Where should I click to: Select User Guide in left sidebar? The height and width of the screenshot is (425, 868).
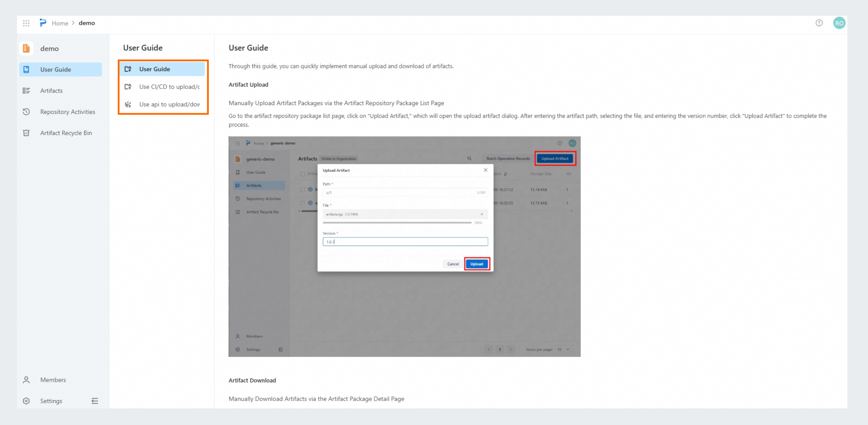(56, 70)
